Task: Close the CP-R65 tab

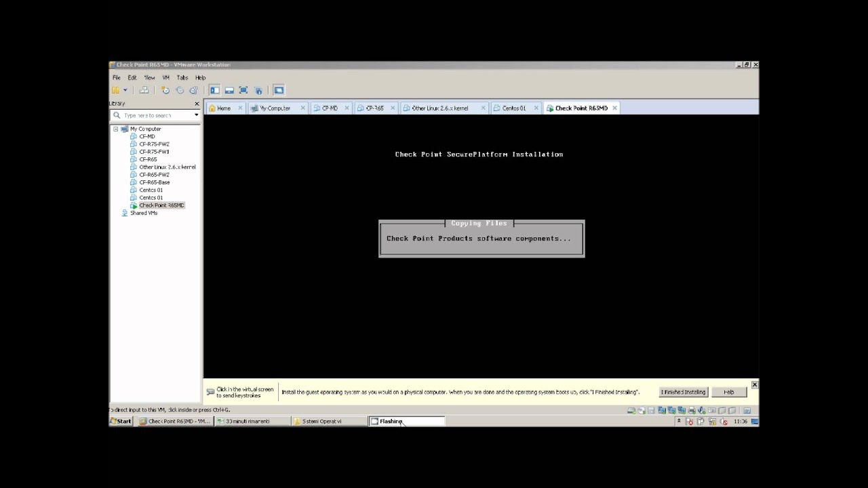Action: coord(393,108)
